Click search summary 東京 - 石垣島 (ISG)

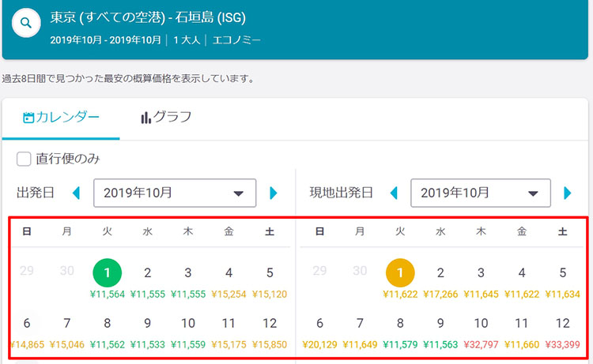point(148,17)
